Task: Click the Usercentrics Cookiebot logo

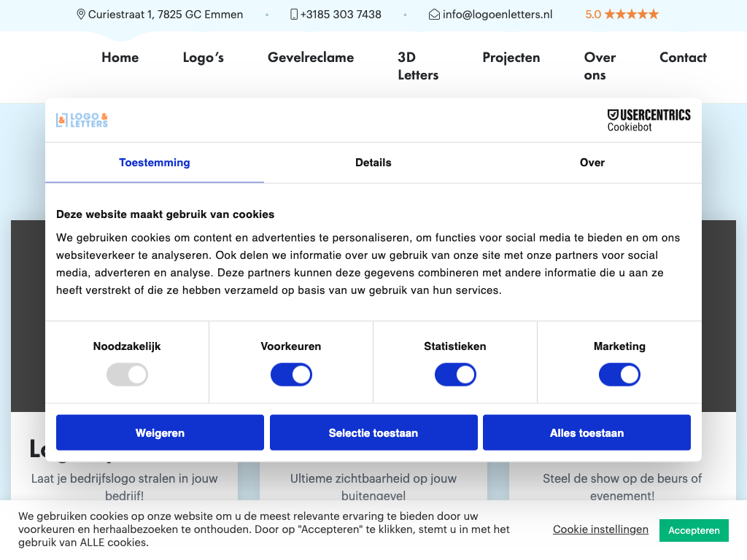Action: 649,120
